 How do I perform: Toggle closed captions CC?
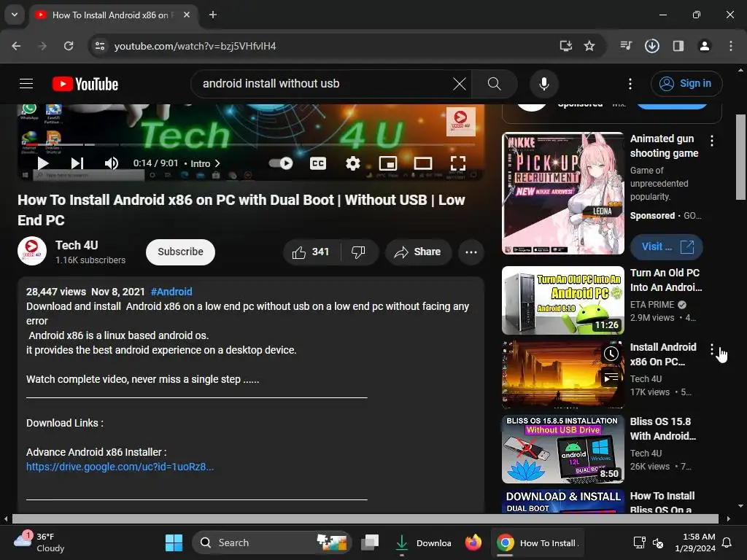click(x=318, y=163)
